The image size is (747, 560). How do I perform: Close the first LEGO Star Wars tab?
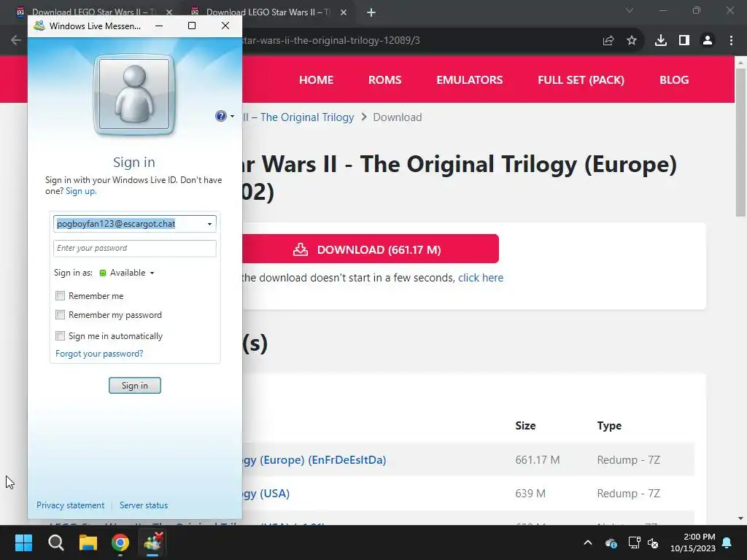pyautogui.click(x=169, y=12)
